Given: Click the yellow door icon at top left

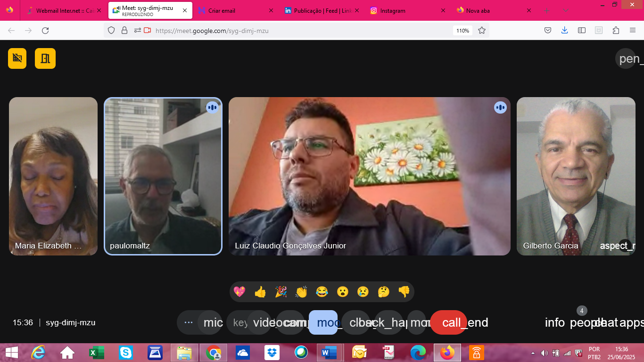Looking at the screenshot, I should [45, 58].
